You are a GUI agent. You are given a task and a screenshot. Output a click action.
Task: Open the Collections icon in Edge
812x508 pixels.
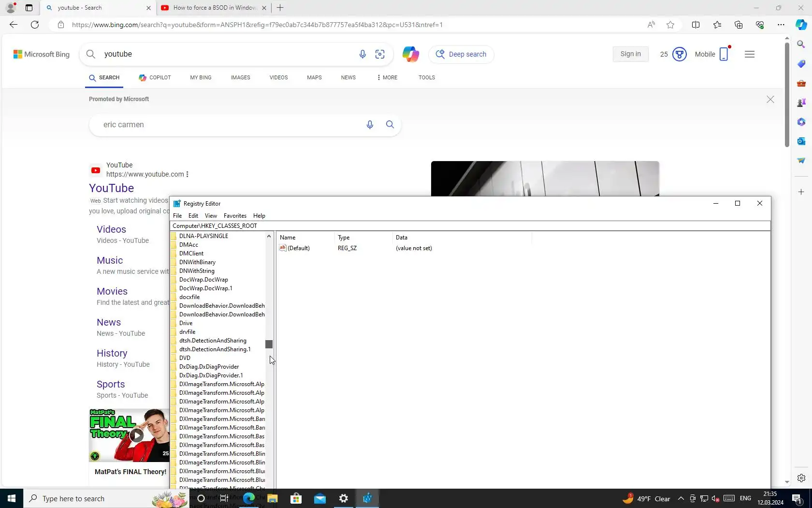(x=738, y=25)
